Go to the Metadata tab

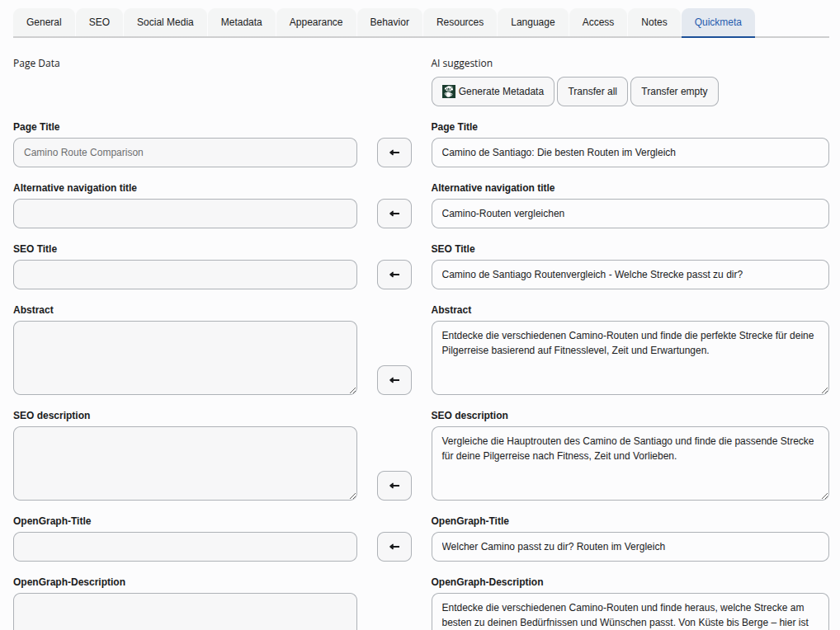click(242, 22)
